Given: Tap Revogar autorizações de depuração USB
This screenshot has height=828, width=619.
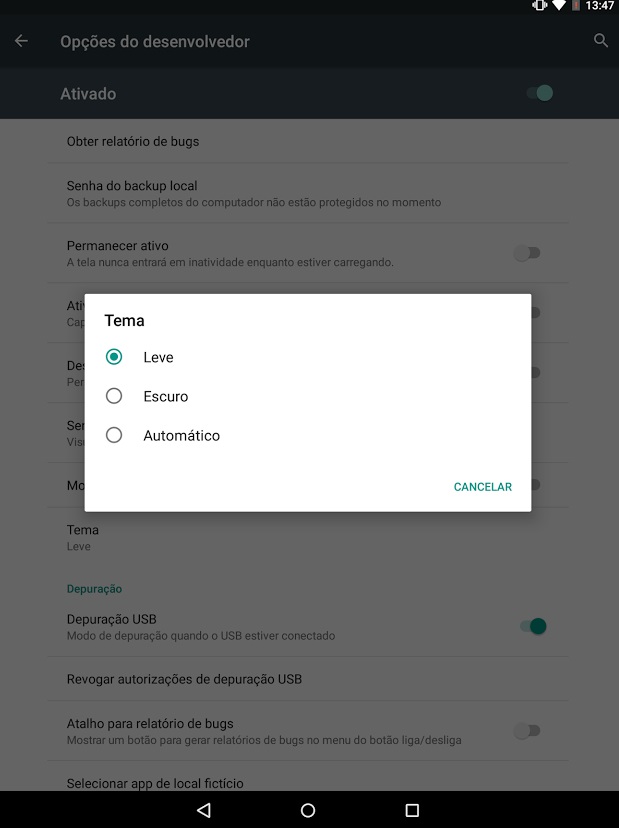Looking at the screenshot, I should [308, 679].
